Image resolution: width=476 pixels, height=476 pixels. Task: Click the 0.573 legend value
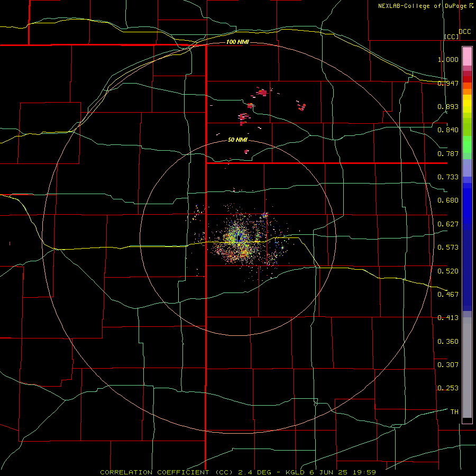[x=448, y=248]
